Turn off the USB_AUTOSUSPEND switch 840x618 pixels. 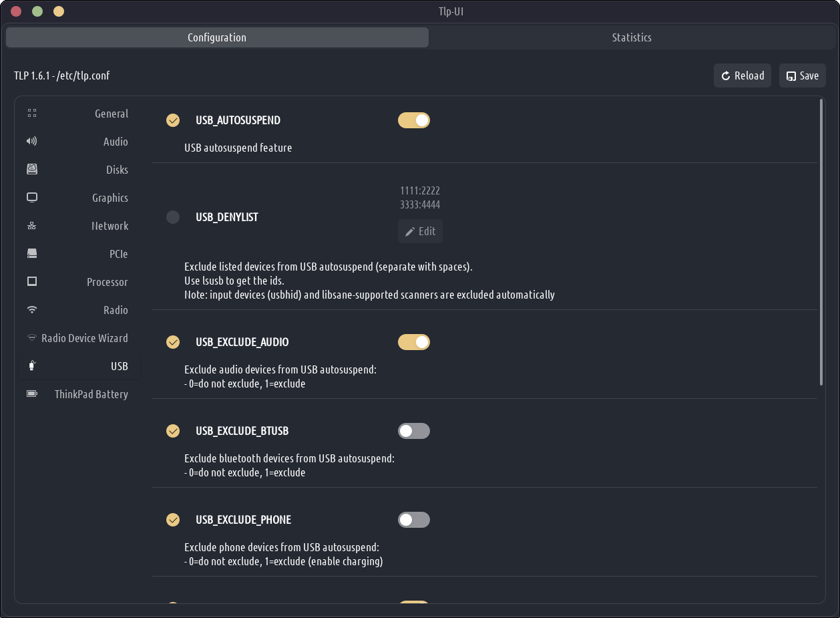click(x=414, y=120)
